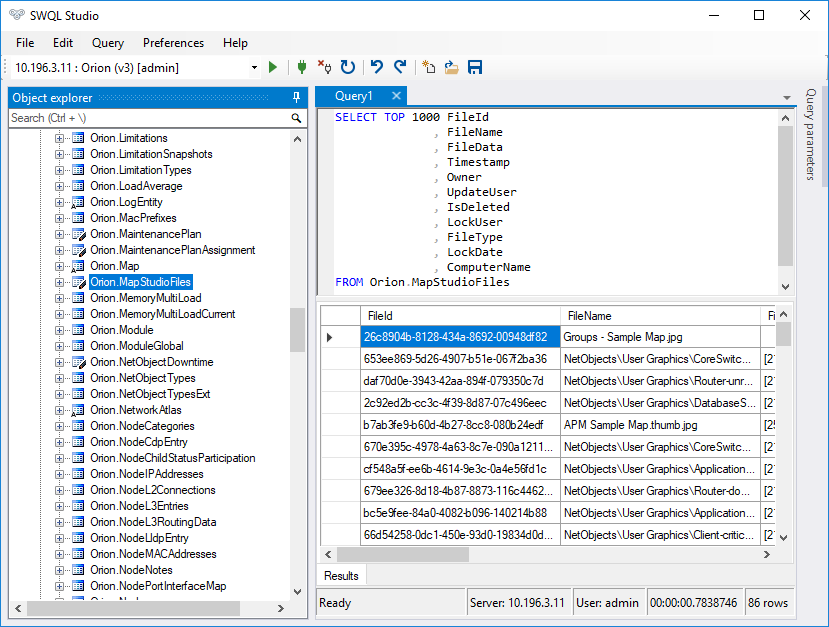Click the save floppy disk icon

[475, 67]
